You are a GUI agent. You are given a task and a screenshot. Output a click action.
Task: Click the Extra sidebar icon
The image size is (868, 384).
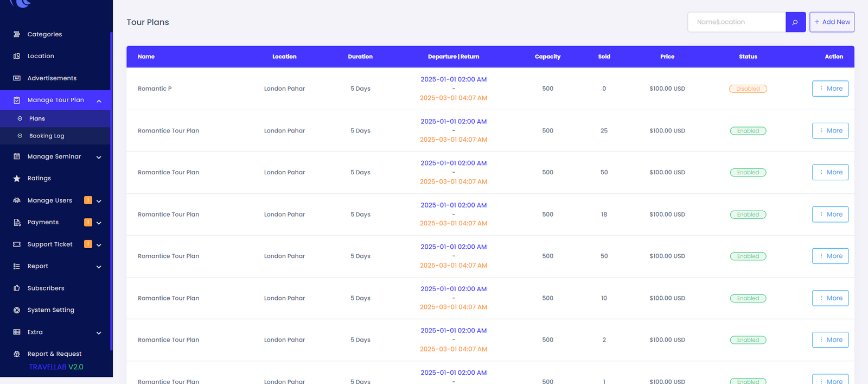(17, 332)
